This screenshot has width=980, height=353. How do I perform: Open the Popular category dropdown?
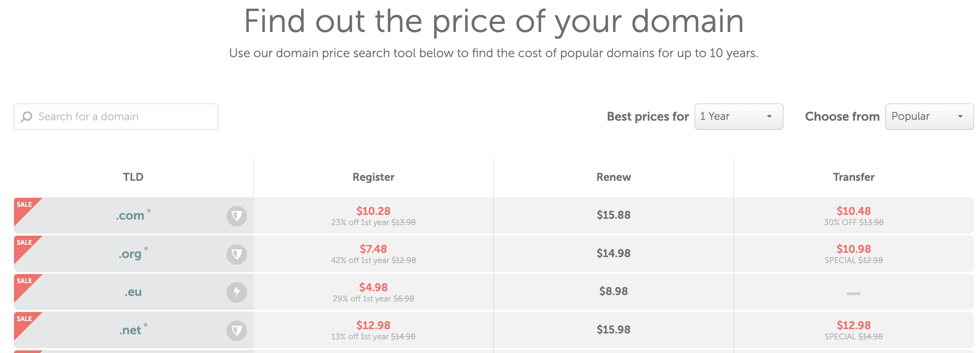coord(929,116)
